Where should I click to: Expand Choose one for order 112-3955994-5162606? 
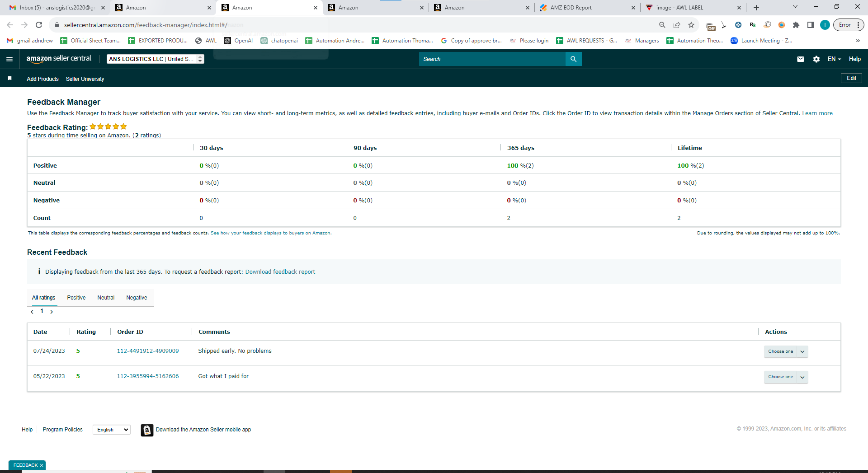786,377
